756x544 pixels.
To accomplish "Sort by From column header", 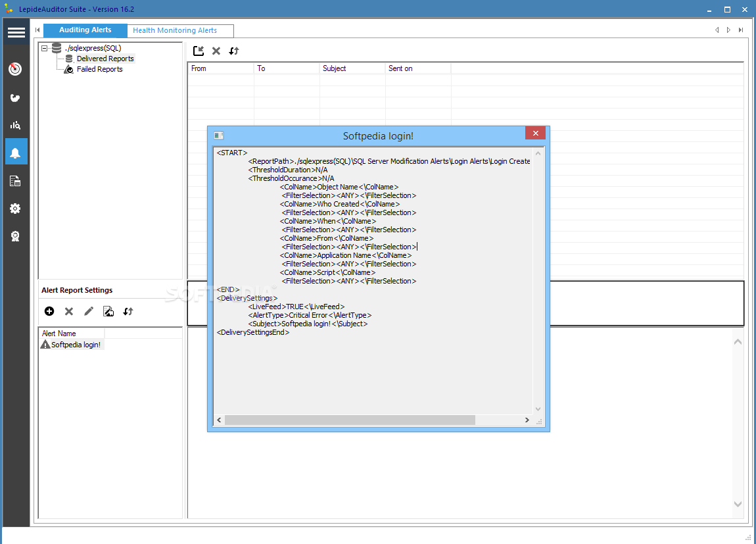I will pyautogui.click(x=221, y=68).
